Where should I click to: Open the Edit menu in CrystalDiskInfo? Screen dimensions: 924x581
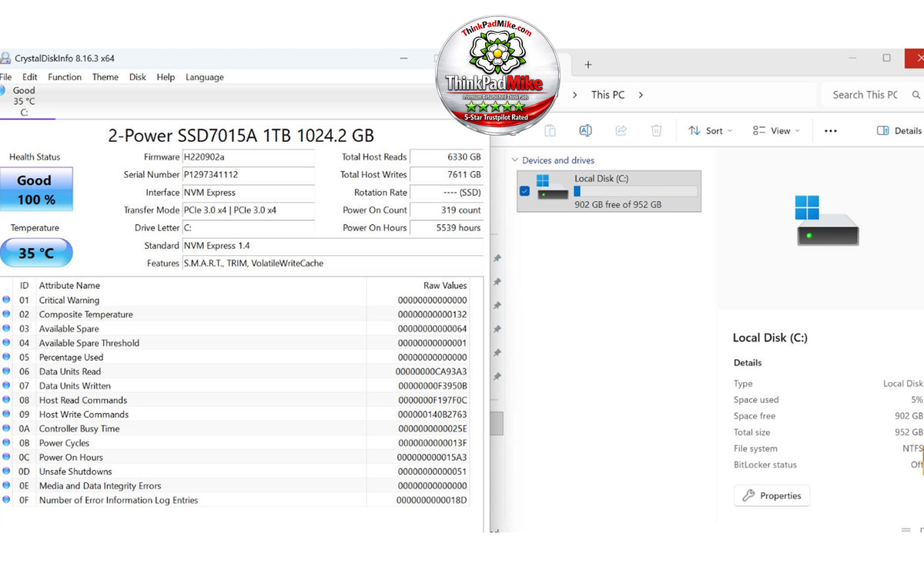(x=30, y=77)
